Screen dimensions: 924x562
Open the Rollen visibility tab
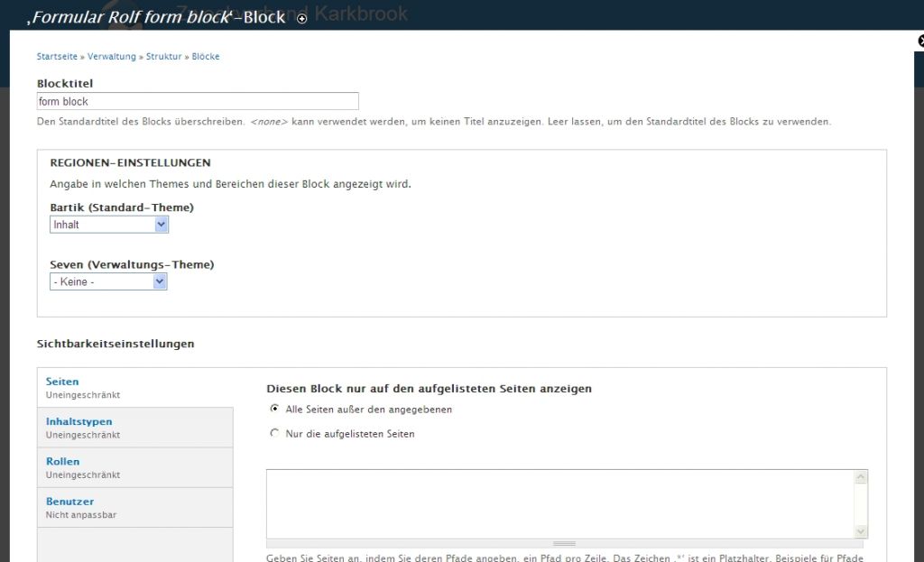[x=63, y=461]
